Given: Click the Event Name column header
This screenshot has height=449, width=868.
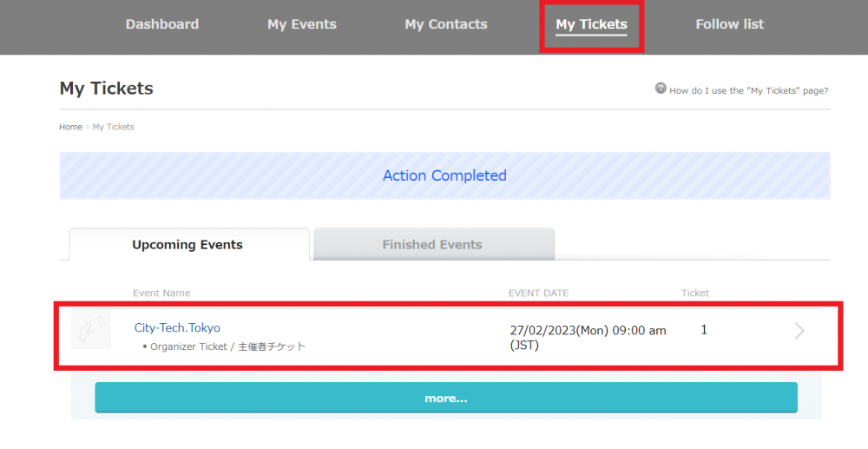Looking at the screenshot, I should click(161, 294).
